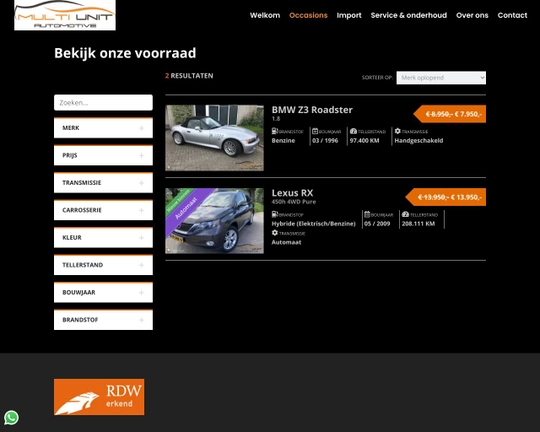Viewport: 540px width, 432px height.
Task: Click the BMW fuel pump Brandstof icon
Action: (x=274, y=131)
